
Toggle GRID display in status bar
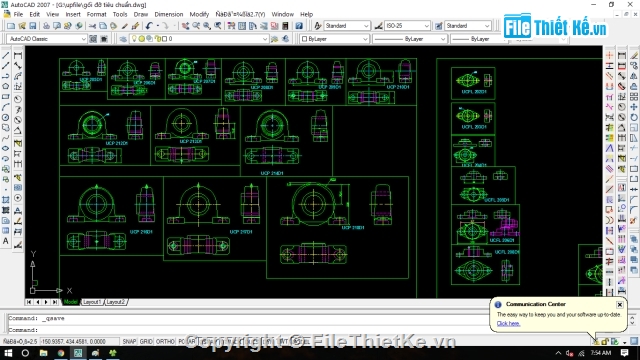click(x=146, y=341)
